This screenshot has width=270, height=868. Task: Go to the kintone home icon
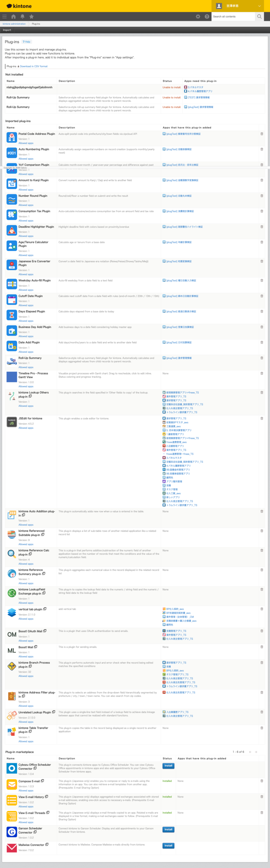[x=14, y=16]
